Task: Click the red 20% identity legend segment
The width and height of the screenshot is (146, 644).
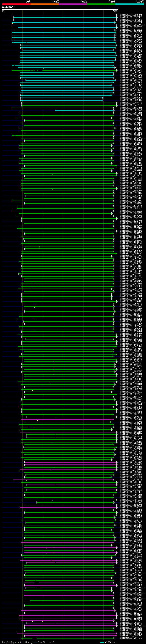Action: [x=16, y=4]
